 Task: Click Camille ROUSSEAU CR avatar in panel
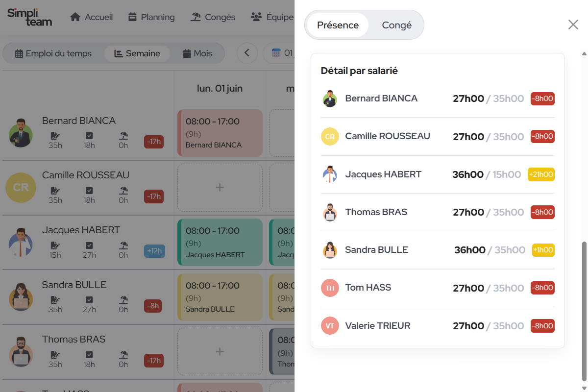(330, 137)
